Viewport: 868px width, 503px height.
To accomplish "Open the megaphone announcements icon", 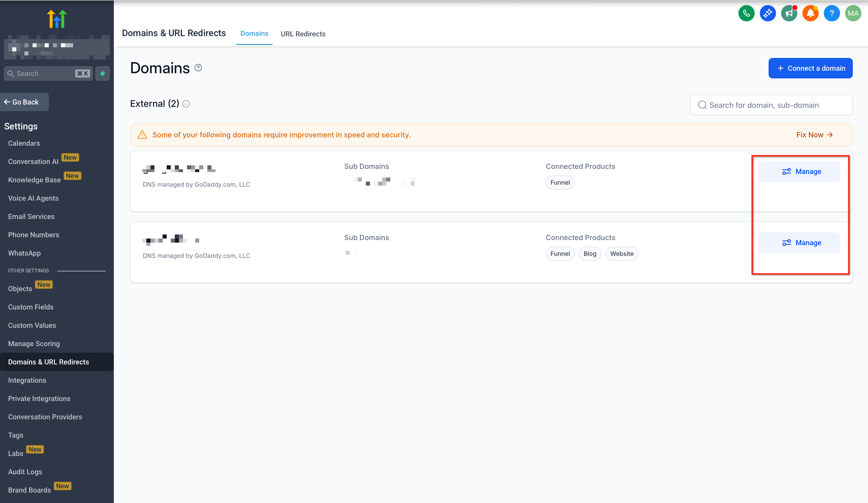I will [x=789, y=13].
